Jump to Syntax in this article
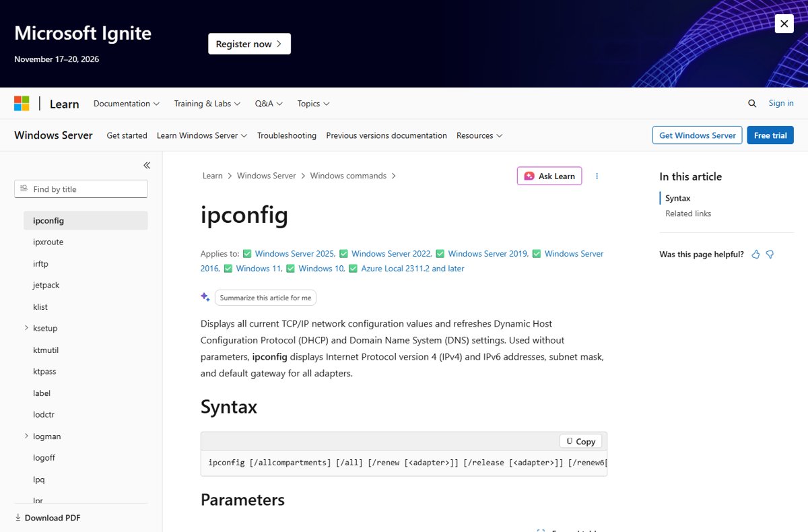The width and height of the screenshot is (808, 532). coord(678,198)
